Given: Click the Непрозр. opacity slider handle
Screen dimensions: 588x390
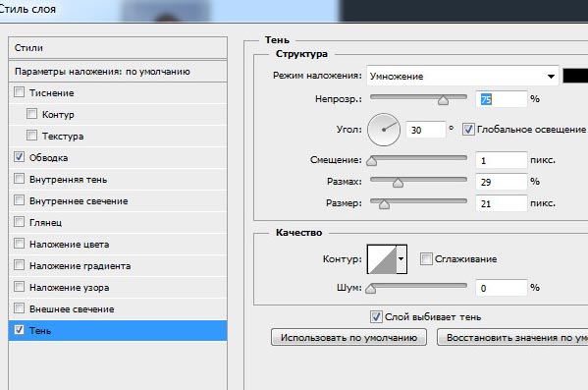Looking at the screenshot, I should click(x=444, y=100).
